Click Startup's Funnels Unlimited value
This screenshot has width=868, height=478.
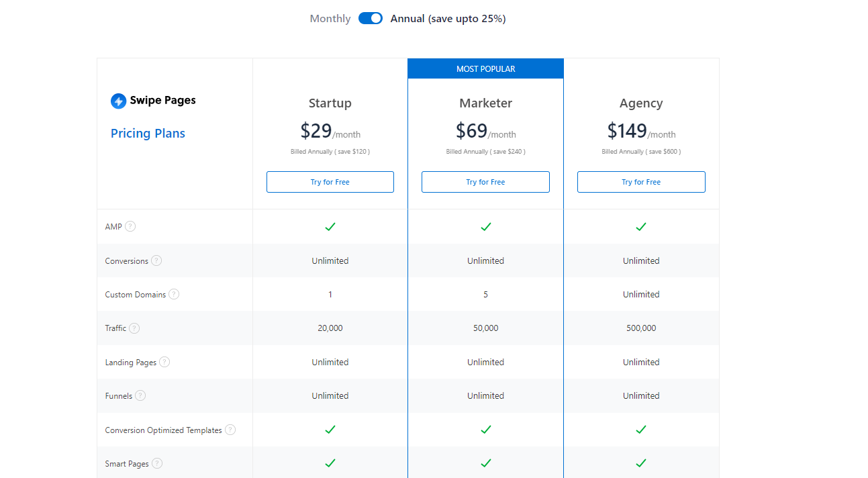[x=330, y=395]
